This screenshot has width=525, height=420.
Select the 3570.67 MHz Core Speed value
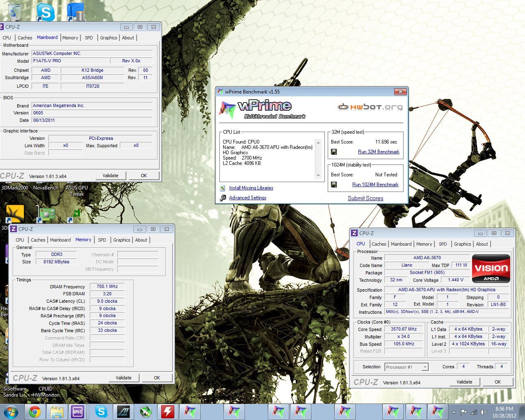tap(404, 329)
